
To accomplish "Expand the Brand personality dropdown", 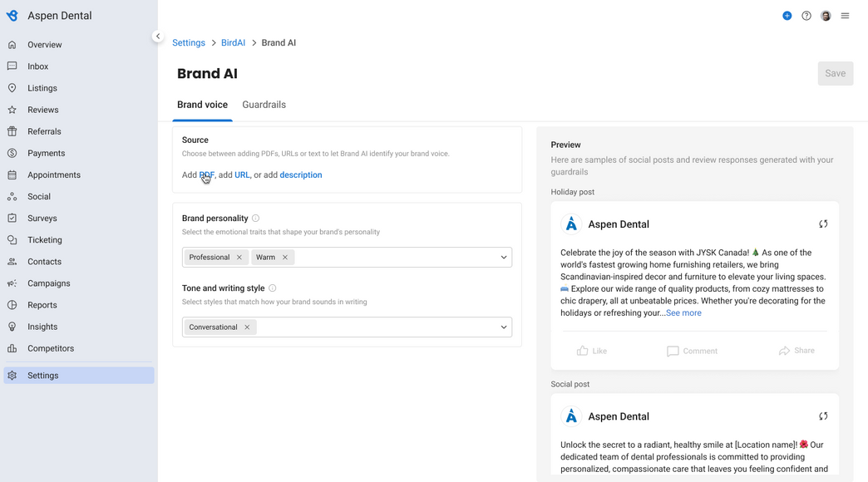I will (x=504, y=258).
